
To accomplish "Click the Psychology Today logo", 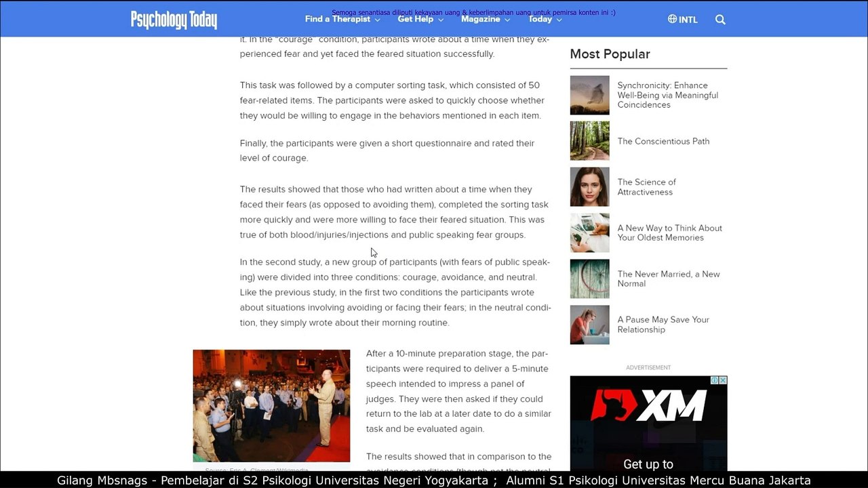I will 174,20.
